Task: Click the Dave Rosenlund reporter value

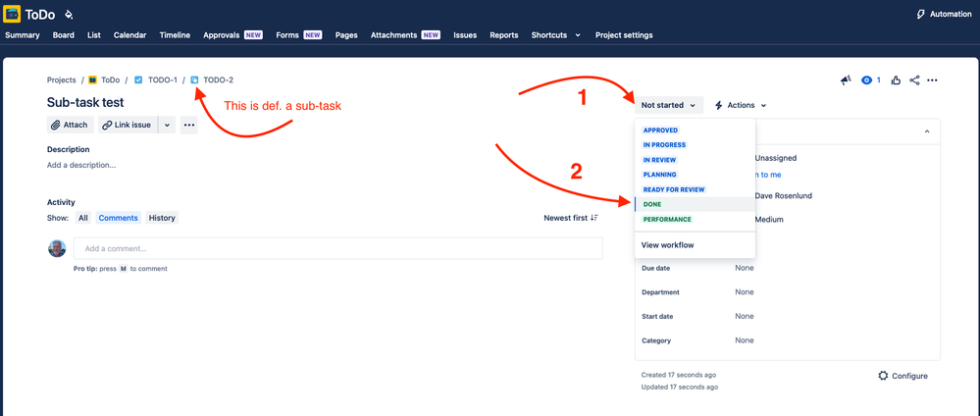Action: click(786, 196)
